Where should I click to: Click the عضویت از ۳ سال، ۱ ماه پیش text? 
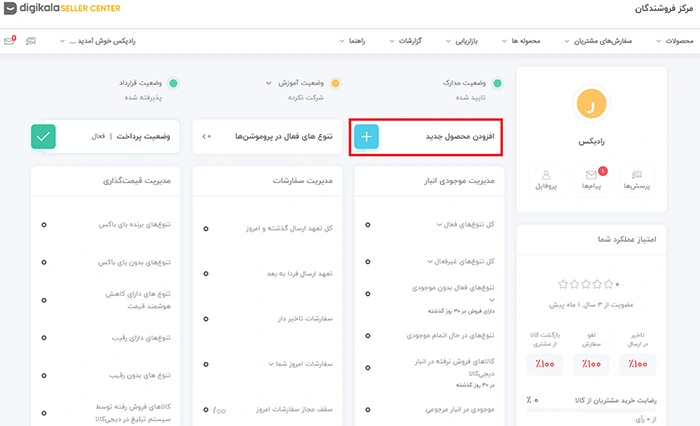point(591,305)
